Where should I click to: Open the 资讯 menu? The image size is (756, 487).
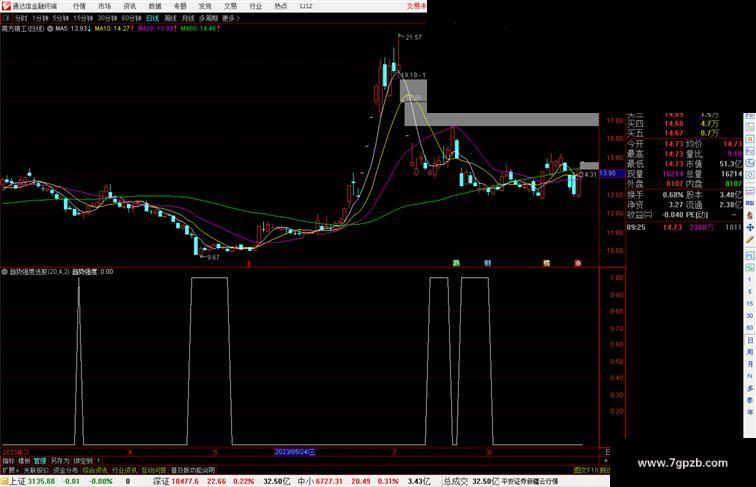tap(130, 6)
